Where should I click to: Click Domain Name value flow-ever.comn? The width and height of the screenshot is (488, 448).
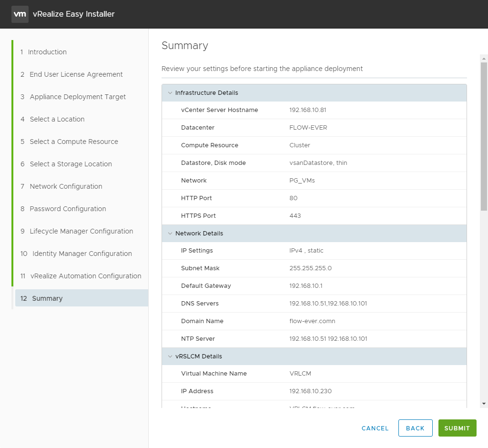tap(312, 321)
